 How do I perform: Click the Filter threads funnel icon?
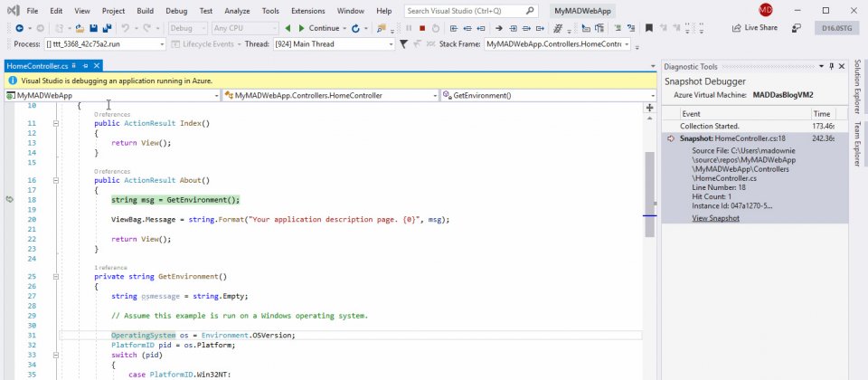click(x=403, y=44)
